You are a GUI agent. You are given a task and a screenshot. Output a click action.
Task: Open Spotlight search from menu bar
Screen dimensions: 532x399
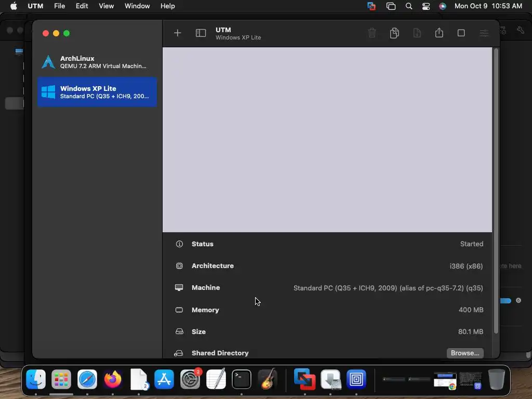click(x=409, y=6)
